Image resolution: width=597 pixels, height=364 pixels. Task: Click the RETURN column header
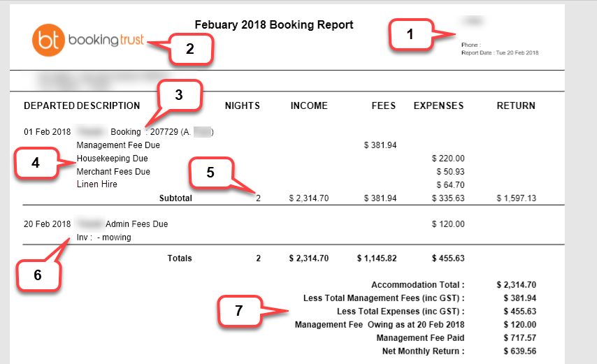(516, 106)
